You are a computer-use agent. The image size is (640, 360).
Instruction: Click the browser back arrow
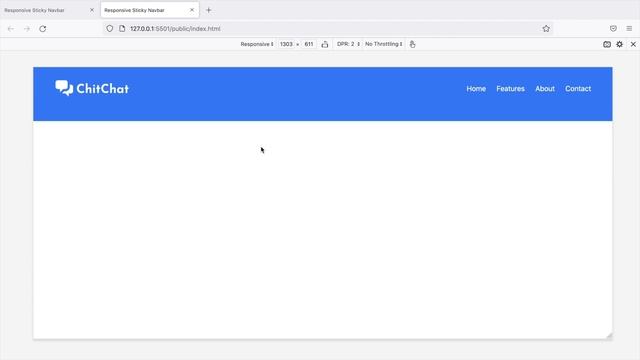(11, 29)
